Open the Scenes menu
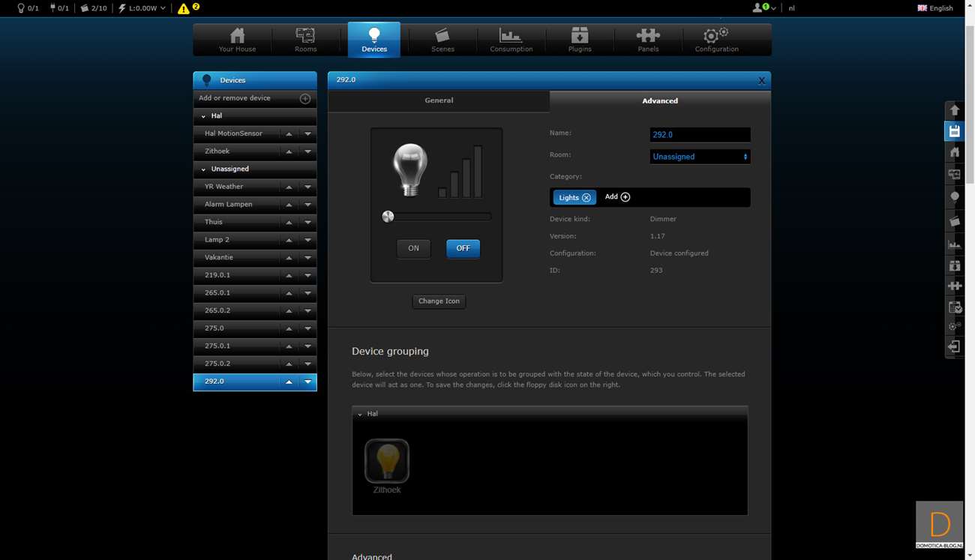This screenshot has width=975, height=560. tap(442, 39)
